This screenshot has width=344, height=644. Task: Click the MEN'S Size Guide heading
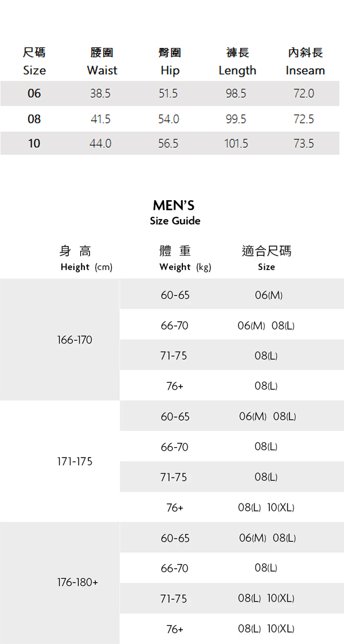pyautogui.click(x=174, y=212)
